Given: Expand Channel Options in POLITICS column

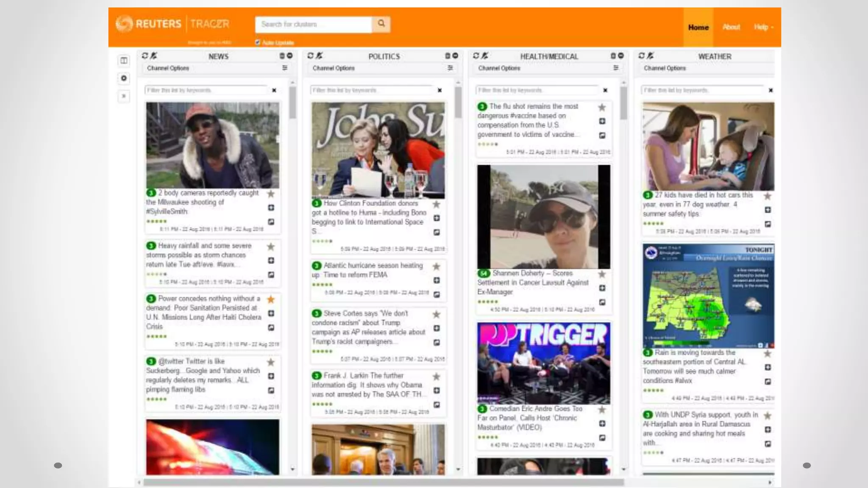Looking at the screenshot, I should pyautogui.click(x=450, y=68).
